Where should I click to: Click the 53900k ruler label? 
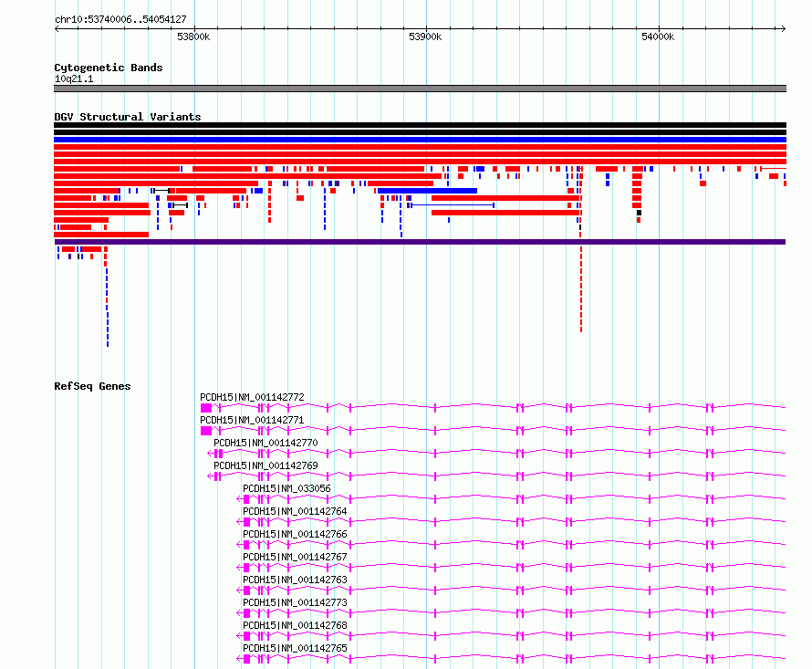pyautogui.click(x=425, y=37)
